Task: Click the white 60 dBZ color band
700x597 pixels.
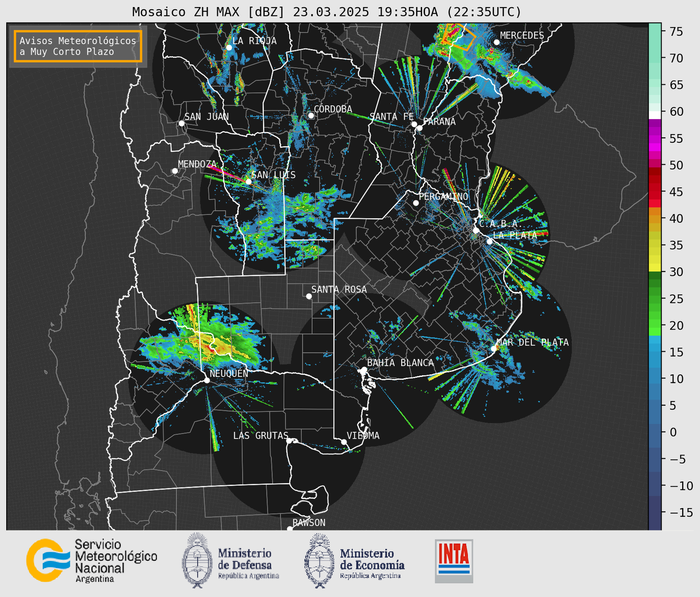Action: click(x=655, y=115)
